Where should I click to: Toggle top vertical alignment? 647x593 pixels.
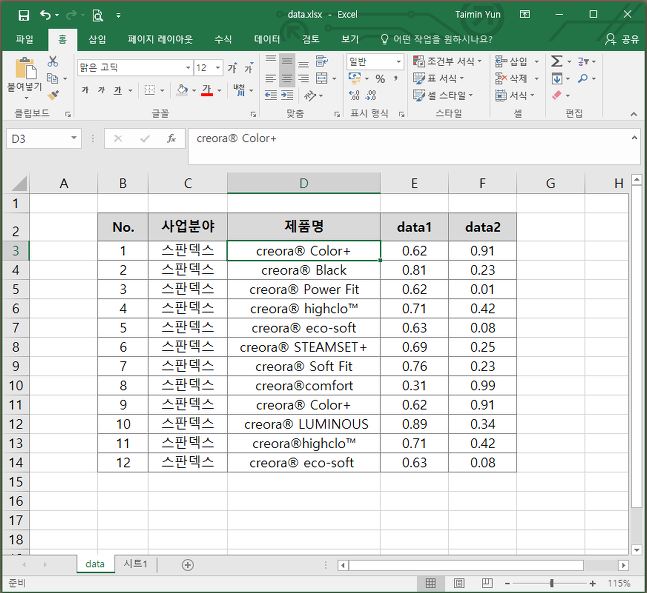click(271, 60)
